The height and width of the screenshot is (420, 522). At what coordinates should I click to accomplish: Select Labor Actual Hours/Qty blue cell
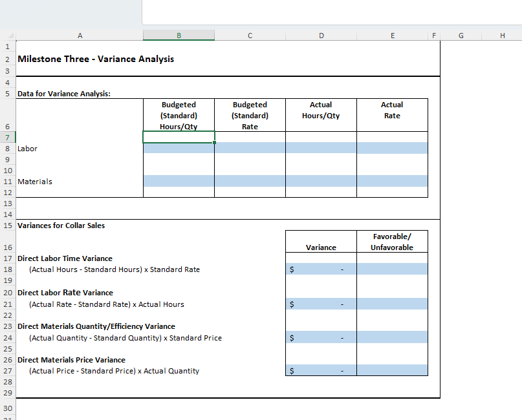(x=321, y=149)
